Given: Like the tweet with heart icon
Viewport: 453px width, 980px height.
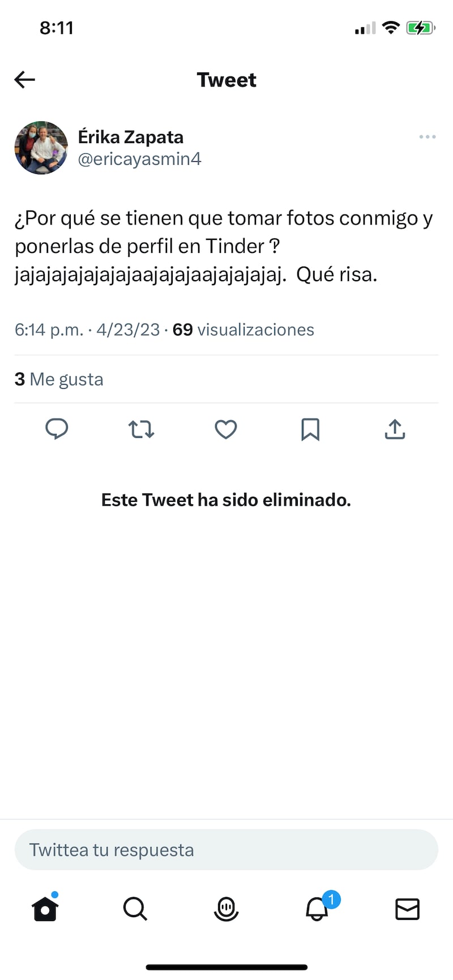Looking at the screenshot, I should (x=226, y=429).
